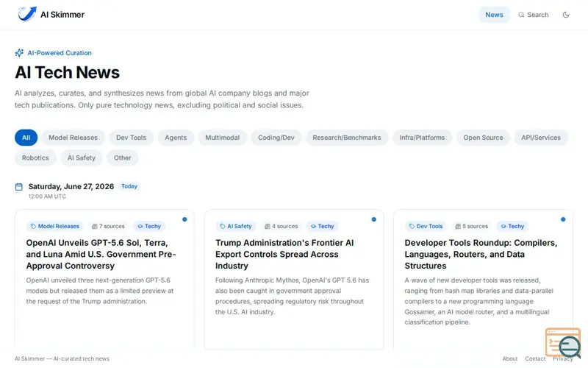Viewport: 588px width, 368px height.
Task: Filter by Model Releases category
Action: tap(73, 138)
